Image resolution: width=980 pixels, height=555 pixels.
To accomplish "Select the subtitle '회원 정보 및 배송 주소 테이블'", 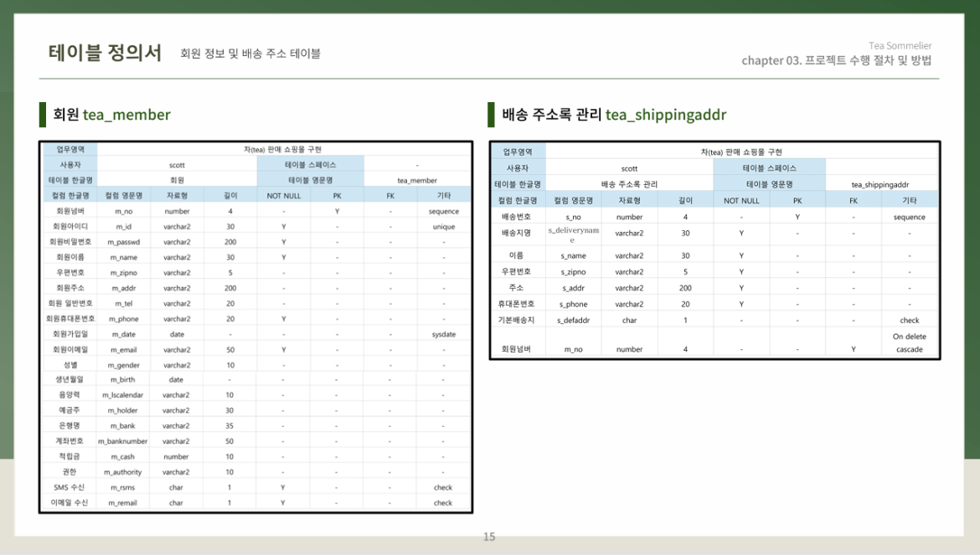I will [x=250, y=54].
